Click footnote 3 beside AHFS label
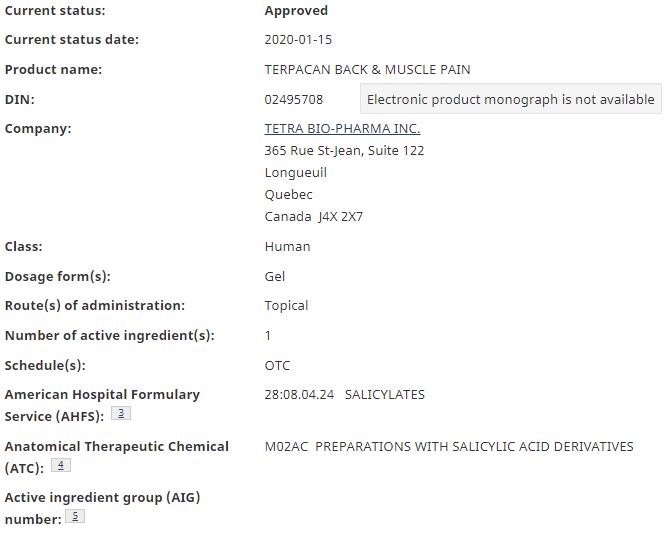 tap(121, 413)
